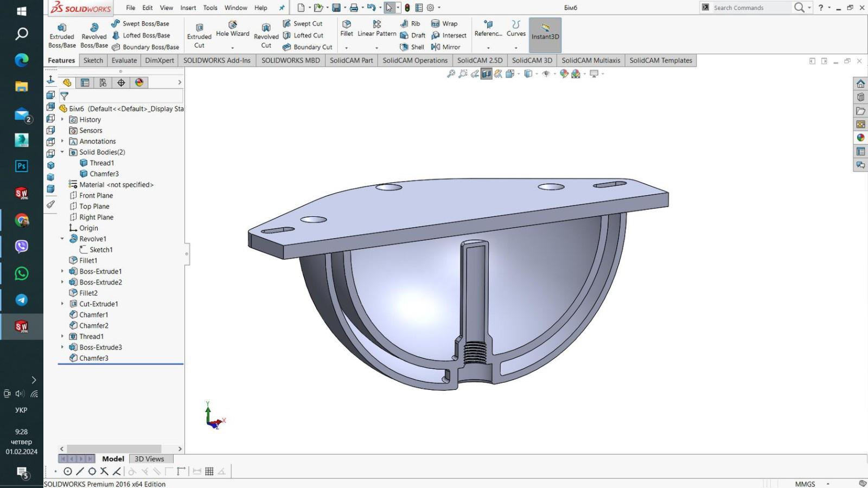
Task: Switch to the Sketch tab
Action: (x=93, y=60)
